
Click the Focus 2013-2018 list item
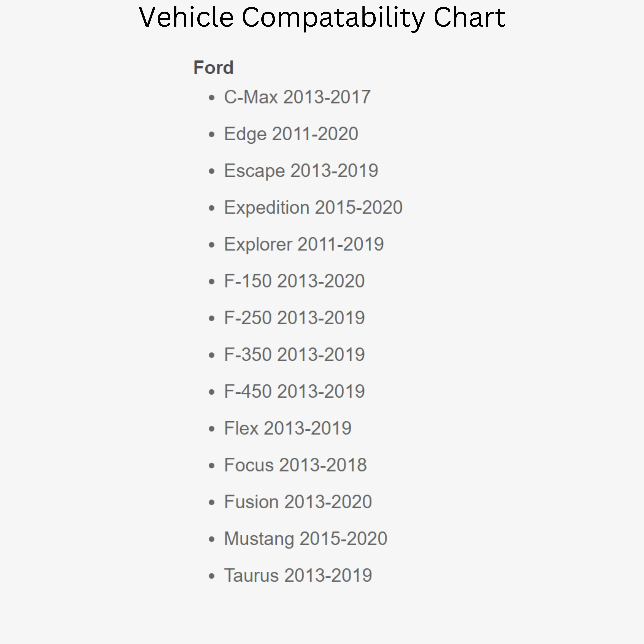295,465
